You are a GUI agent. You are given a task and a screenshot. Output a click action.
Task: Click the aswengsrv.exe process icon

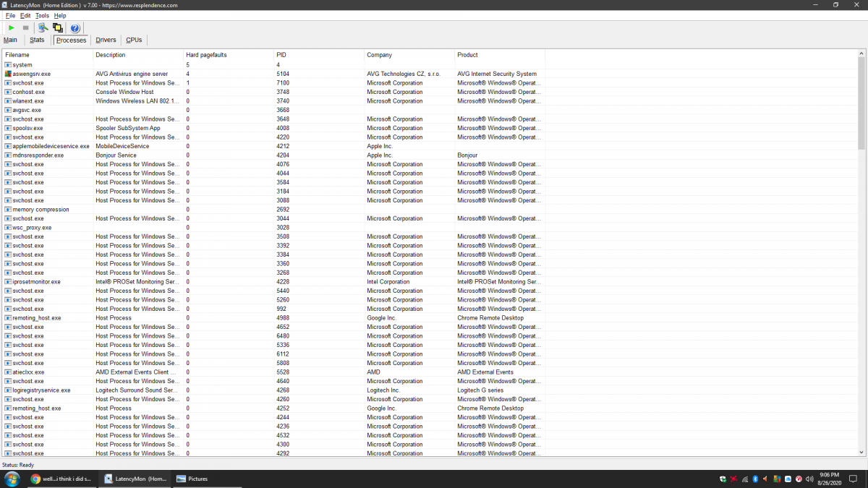coord(8,74)
